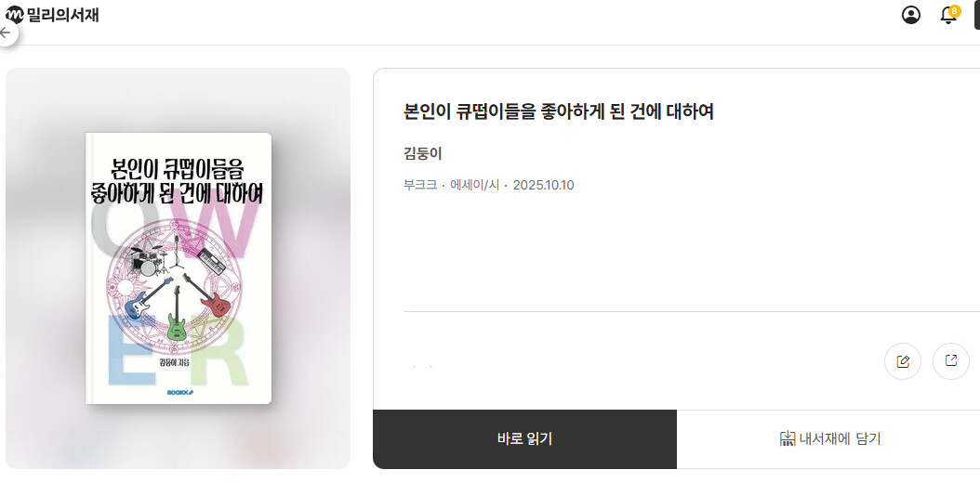Click the book cover thumbnail

pyautogui.click(x=179, y=268)
